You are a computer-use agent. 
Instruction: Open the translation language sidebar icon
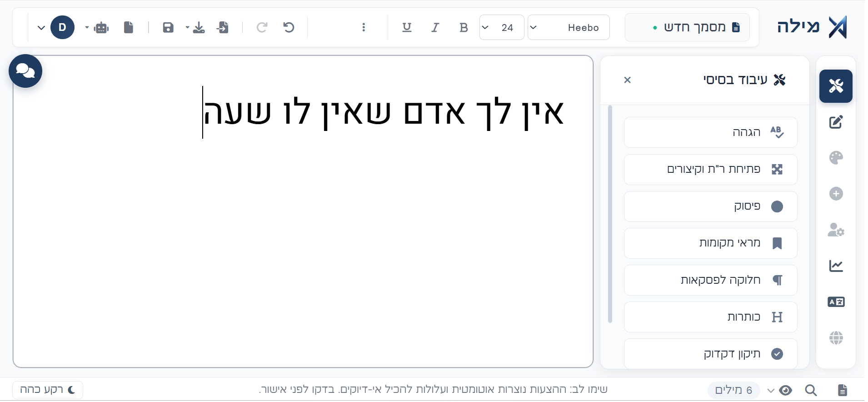[x=836, y=301]
